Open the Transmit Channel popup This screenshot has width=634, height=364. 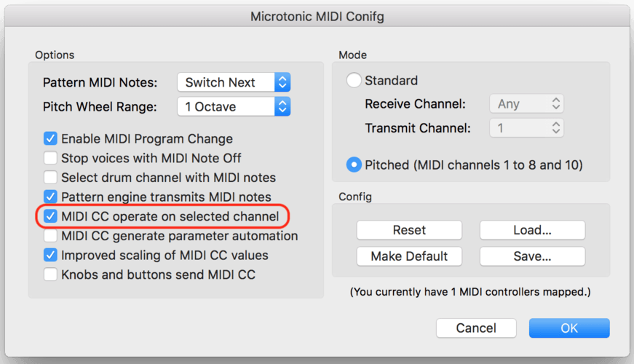[x=526, y=128]
